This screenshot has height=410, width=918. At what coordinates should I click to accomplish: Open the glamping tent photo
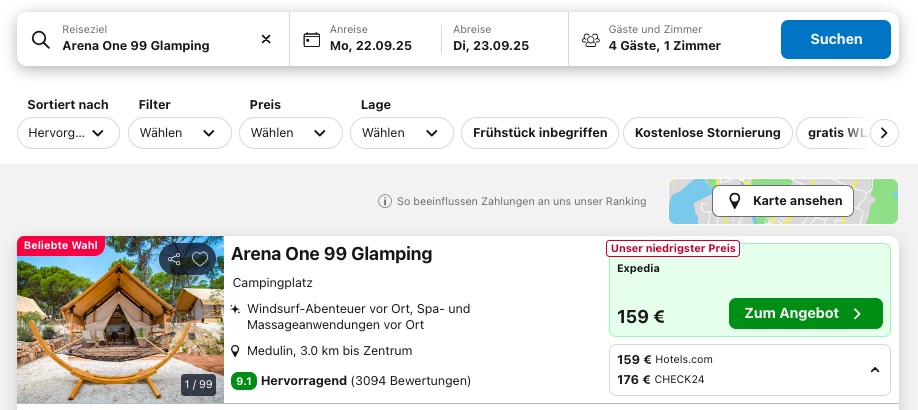coord(120,319)
